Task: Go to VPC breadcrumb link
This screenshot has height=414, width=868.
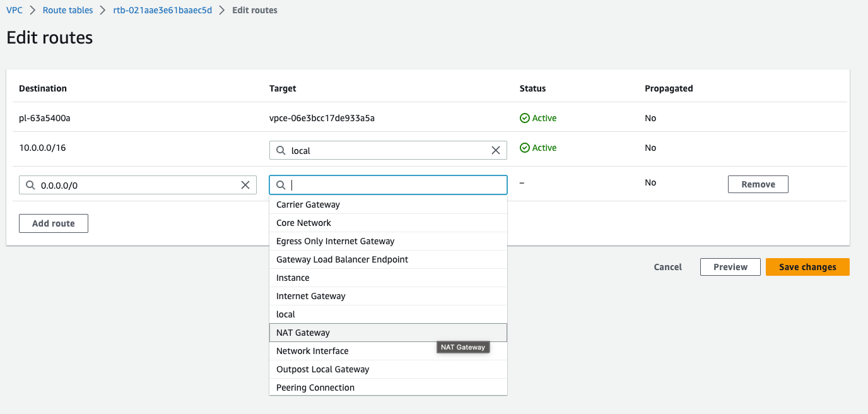Action: 15,10
